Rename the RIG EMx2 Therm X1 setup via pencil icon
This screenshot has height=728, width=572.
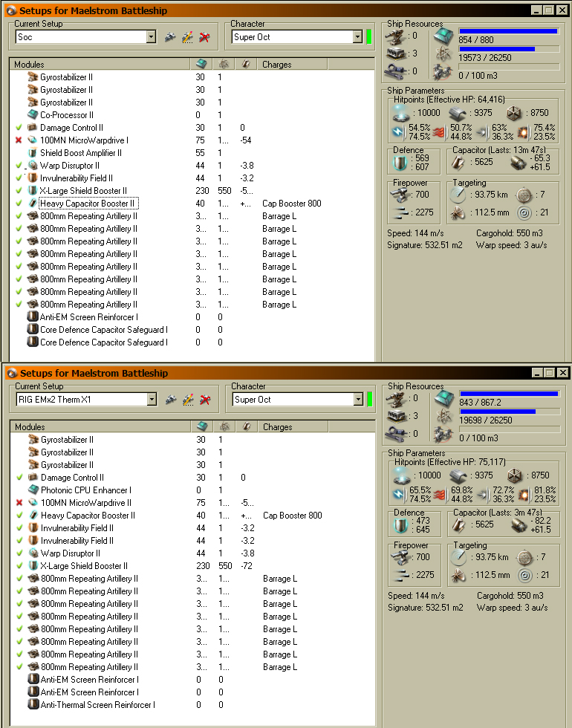(x=188, y=400)
